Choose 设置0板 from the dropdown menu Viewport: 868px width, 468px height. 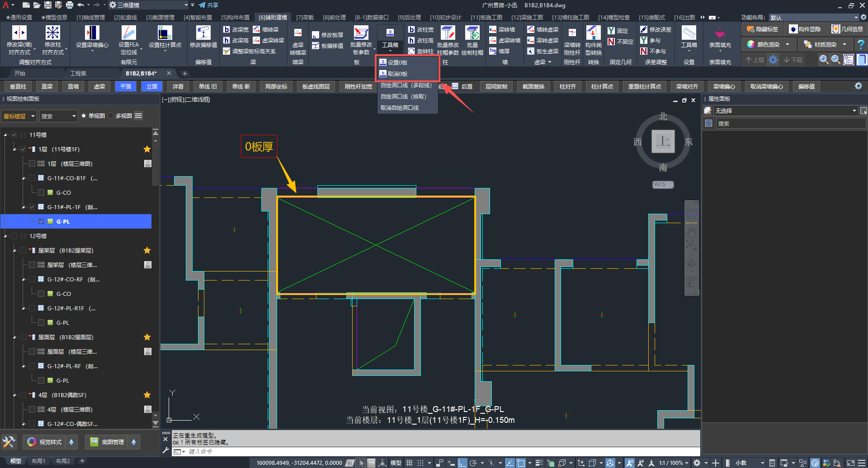(x=397, y=63)
